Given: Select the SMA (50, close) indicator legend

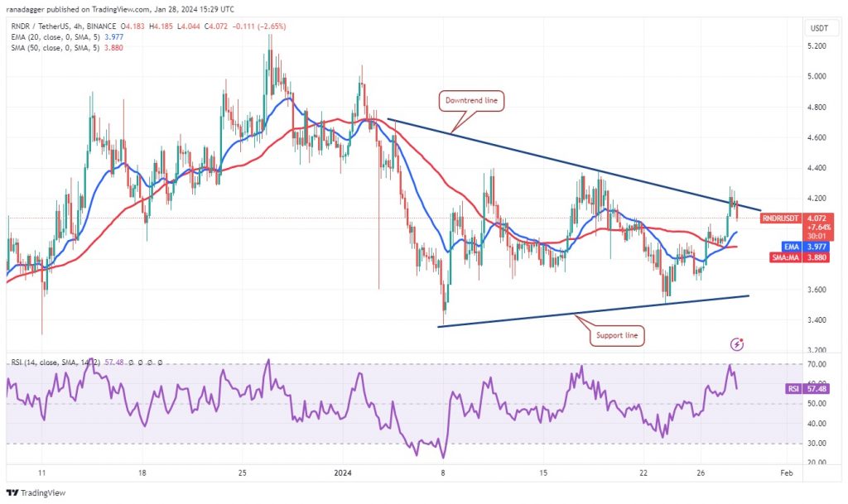Looking at the screenshot, I should (67, 47).
